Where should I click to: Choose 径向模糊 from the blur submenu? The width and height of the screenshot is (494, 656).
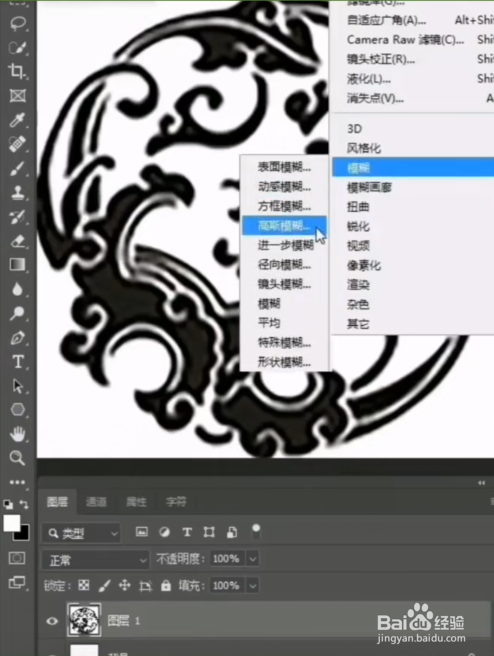tap(284, 265)
